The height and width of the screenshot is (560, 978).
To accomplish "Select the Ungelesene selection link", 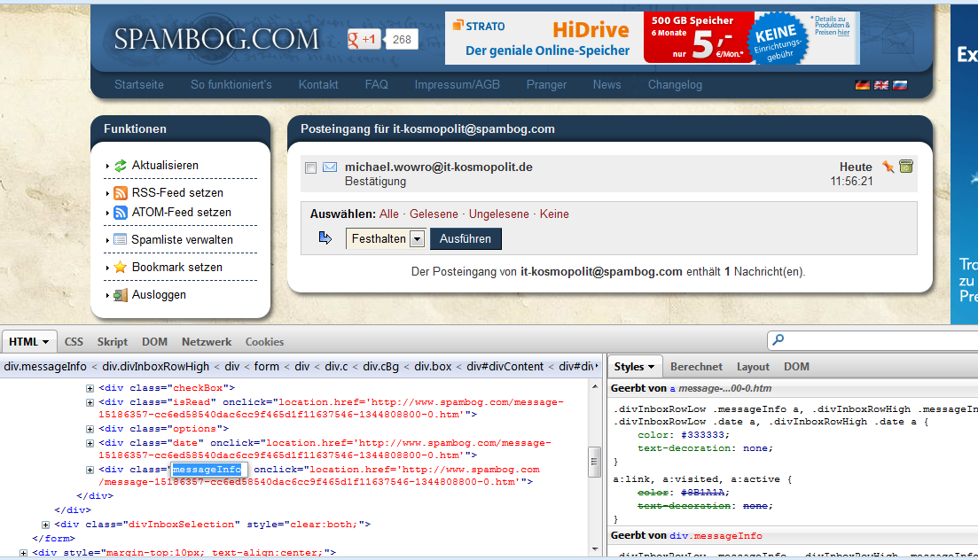I will 498,214.
